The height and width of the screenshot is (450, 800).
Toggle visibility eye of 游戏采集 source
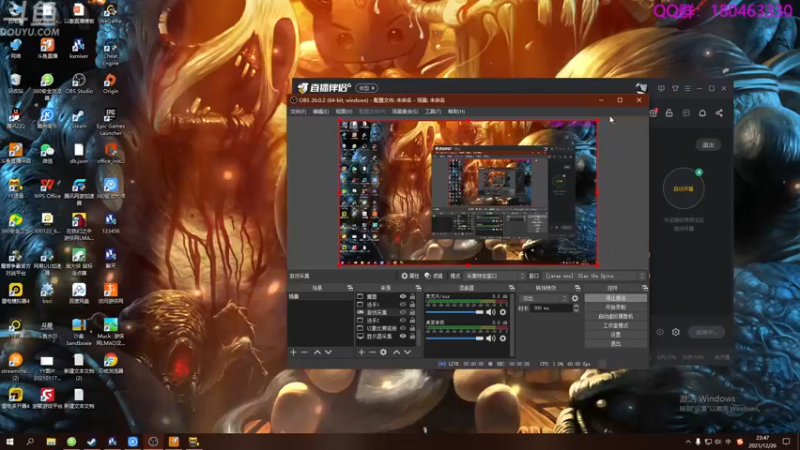pyautogui.click(x=403, y=312)
